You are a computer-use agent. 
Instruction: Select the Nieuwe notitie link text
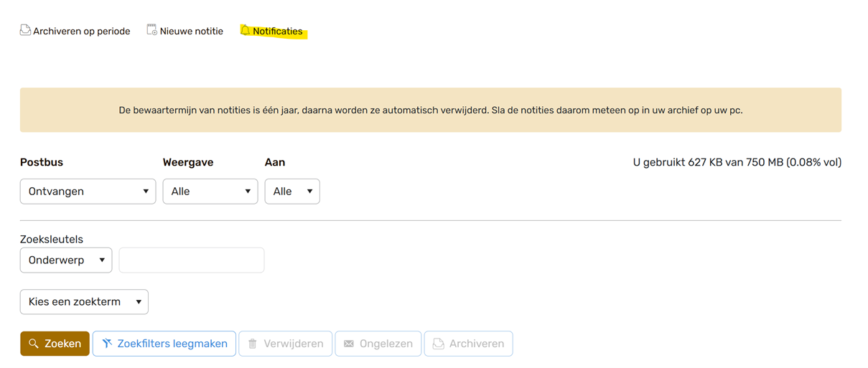pos(191,32)
